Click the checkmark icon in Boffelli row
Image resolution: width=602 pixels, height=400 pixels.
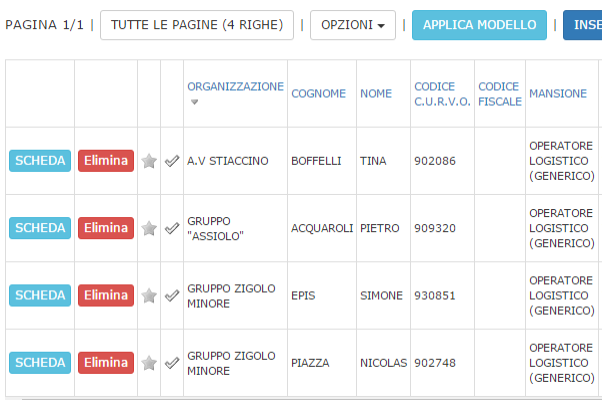[172, 161]
